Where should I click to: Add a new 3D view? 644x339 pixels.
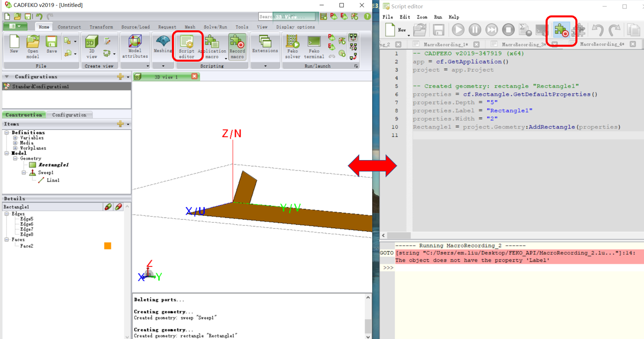pyautogui.click(x=92, y=47)
